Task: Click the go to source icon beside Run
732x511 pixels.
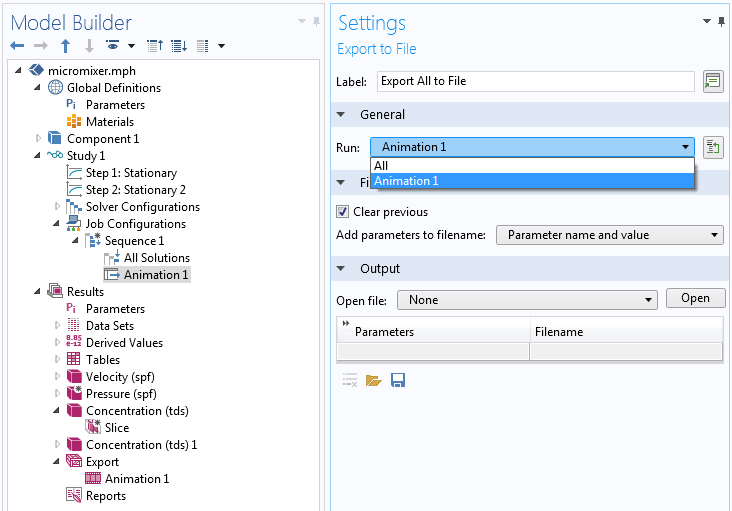Action: tap(713, 148)
